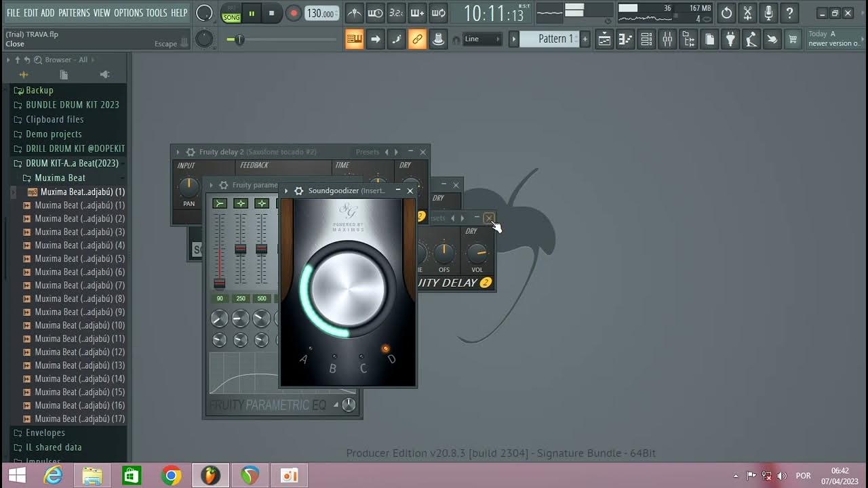Open the piano roll icon
This screenshot has height=488, width=868.
click(x=625, y=39)
